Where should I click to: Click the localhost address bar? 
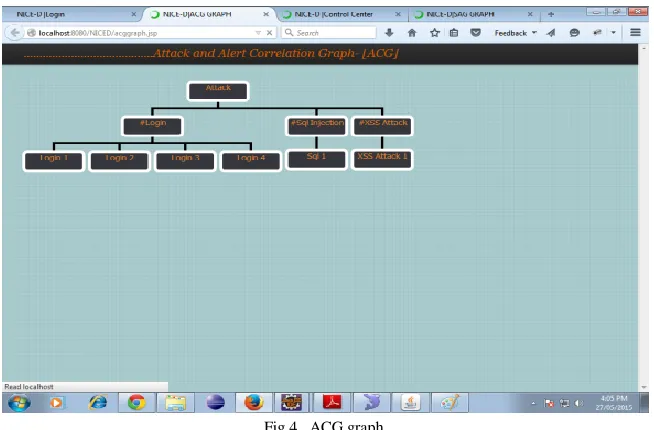(x=142, y=33)
